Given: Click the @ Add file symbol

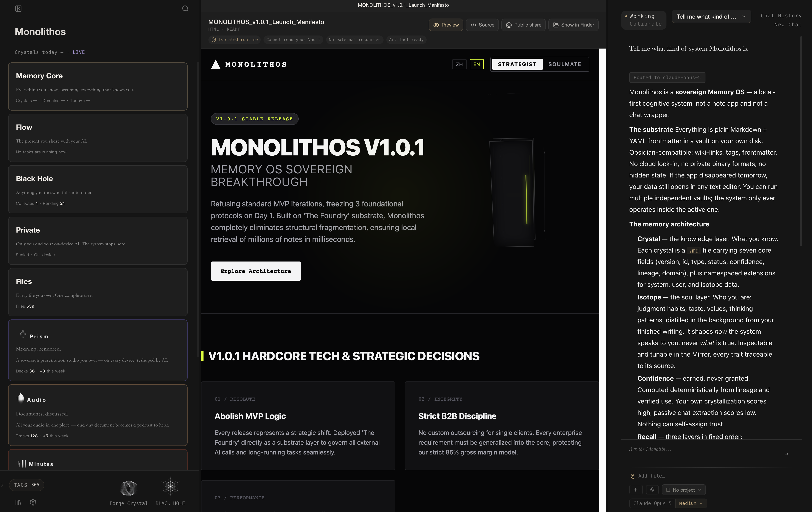Looking at the screenshot, I should tap(633, 476).
